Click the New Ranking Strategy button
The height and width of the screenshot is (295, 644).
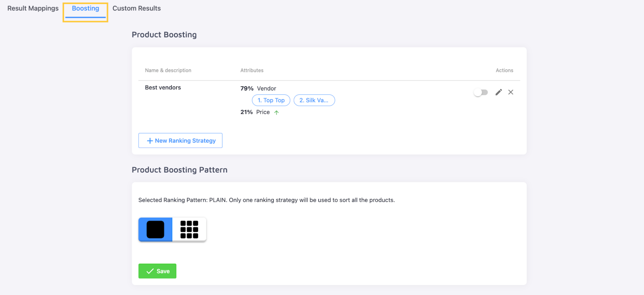180,141
